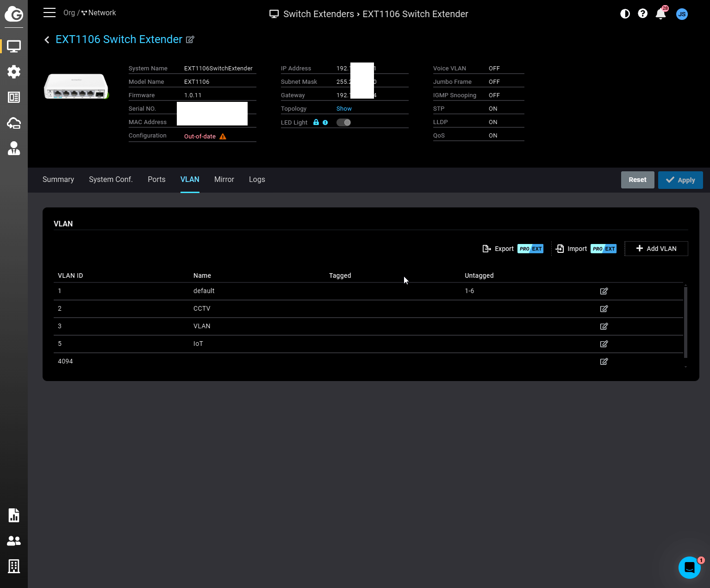Show the Topology link
The width and height of the screenshot is (710, 588).
coord(344,109)
